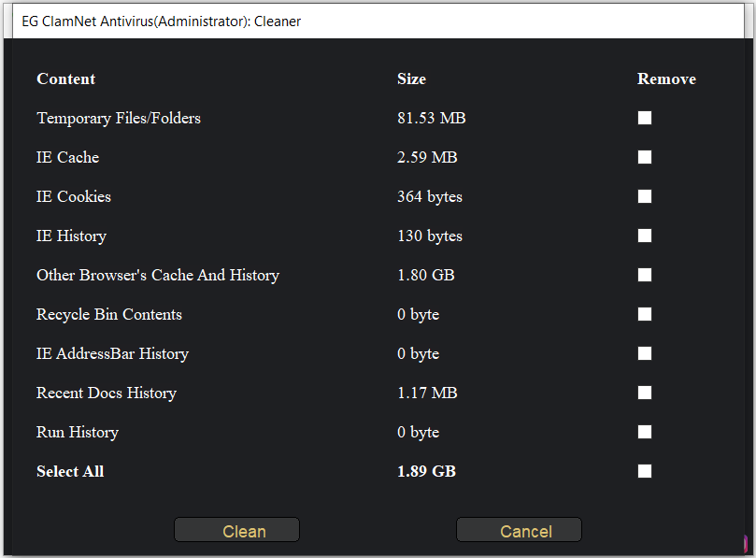Click the Temporary Files/Folders label

point(119,118)
